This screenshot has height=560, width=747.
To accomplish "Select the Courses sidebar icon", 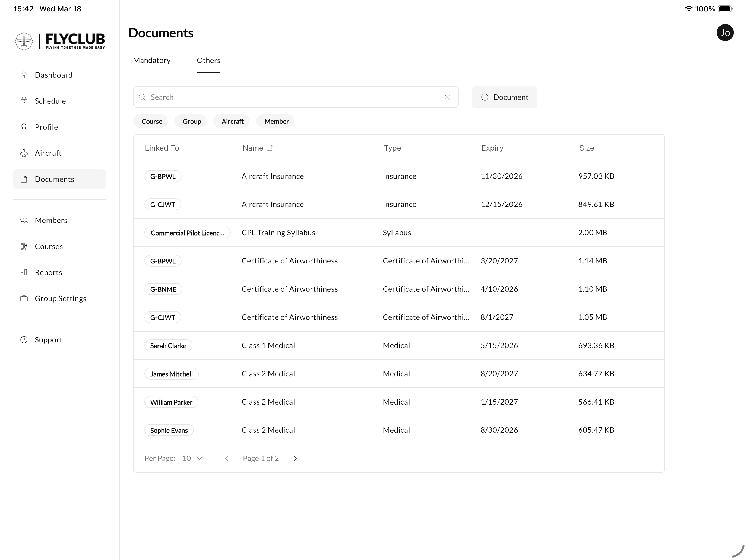I will (24, 246).
